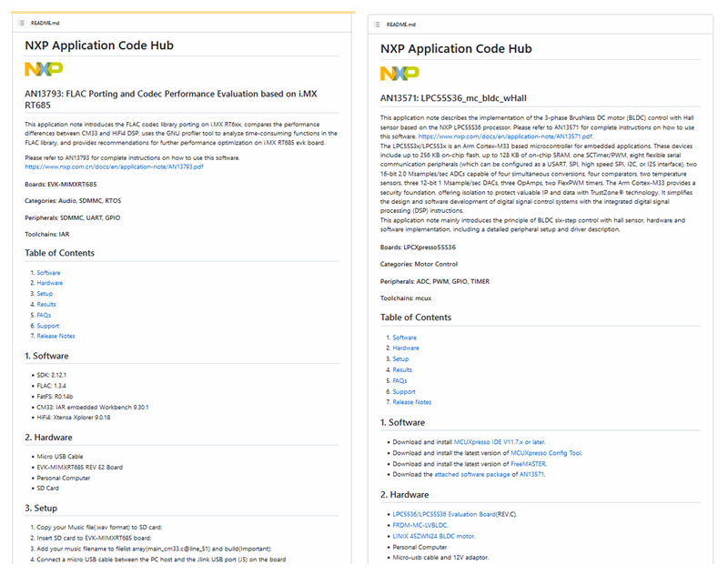This screenshot has width=728, height=575.
Task: Click CM33: IAR embedded Workbench item
Action: pyautogui.click(x=93, y=407)
